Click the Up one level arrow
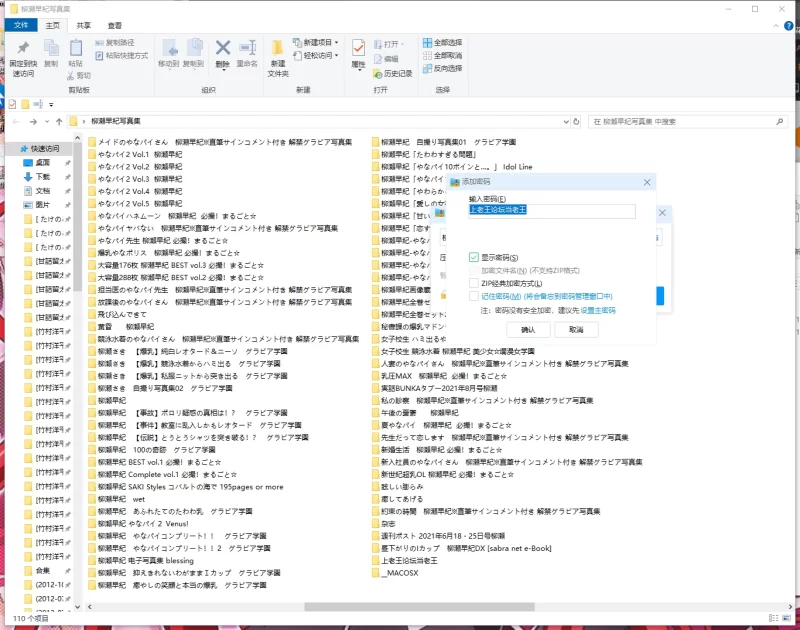800x630 pixels. point(59,121)
